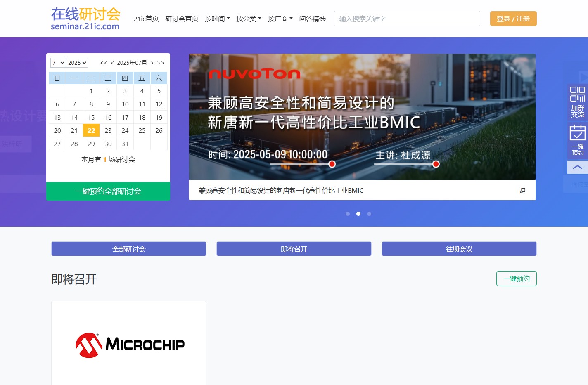Click the 本月有 1 场研讨会 text
The height and width of the screenshot is (385, 588).
(108, 159)
